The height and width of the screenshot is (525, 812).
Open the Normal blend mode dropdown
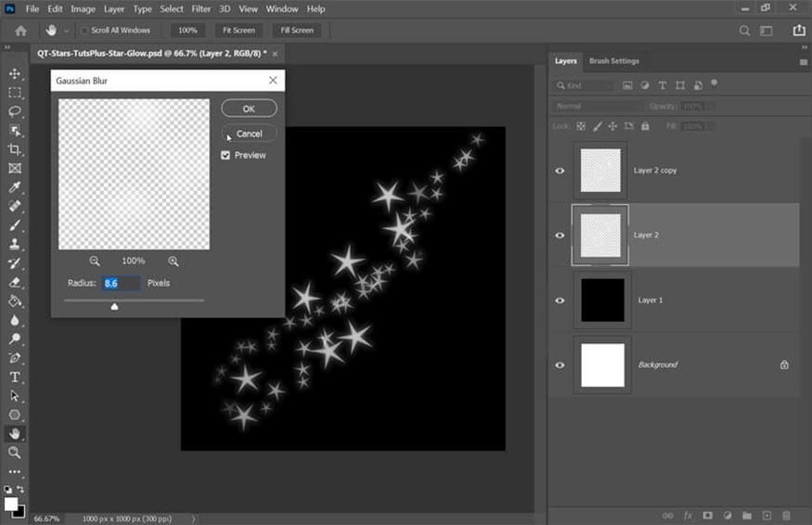click(597, 106)
